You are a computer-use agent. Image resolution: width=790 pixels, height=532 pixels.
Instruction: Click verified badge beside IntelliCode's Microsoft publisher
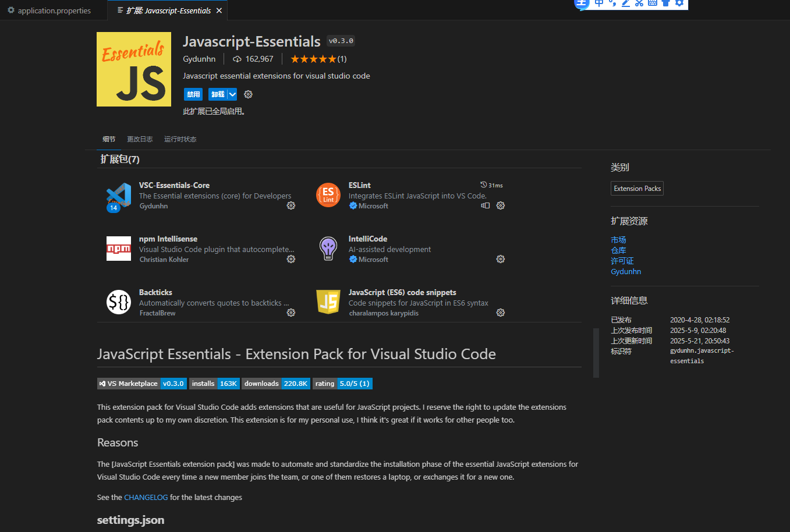(x=353, y=259)
